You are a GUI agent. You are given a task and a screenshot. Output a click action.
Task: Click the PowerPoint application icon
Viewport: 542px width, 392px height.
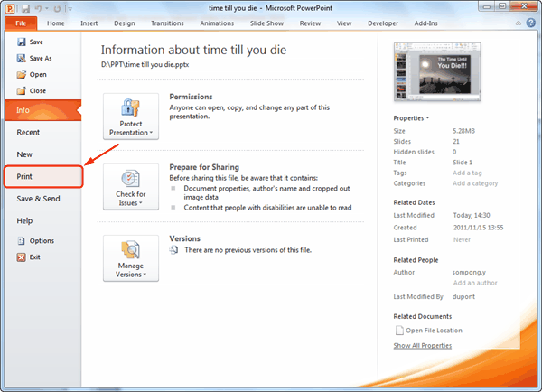coord(10,8)
